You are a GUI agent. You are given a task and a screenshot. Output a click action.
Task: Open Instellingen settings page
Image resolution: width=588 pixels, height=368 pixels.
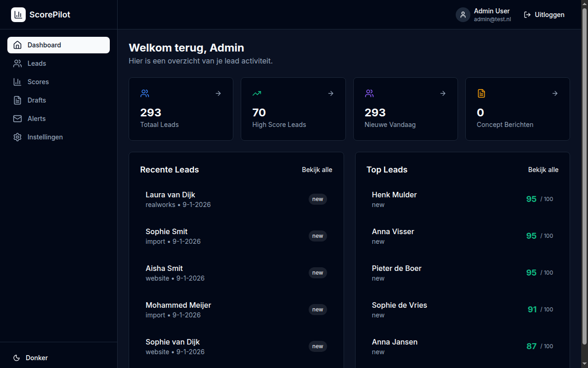pyautogui.click(x=59, y=137)
